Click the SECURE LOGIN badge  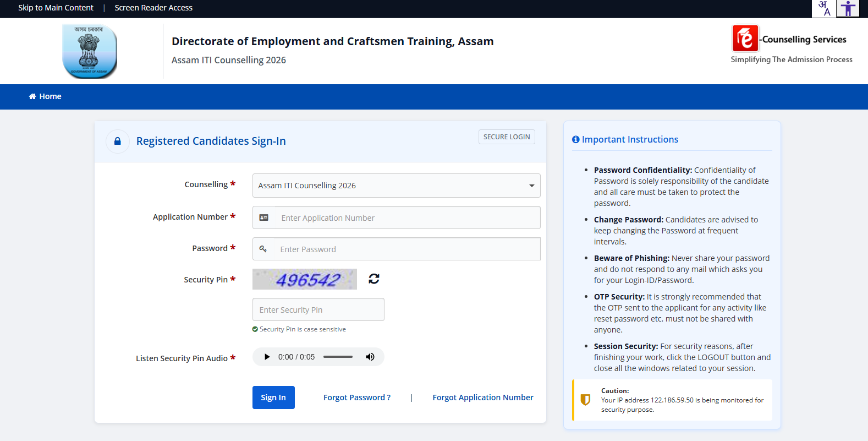(507, 137)
